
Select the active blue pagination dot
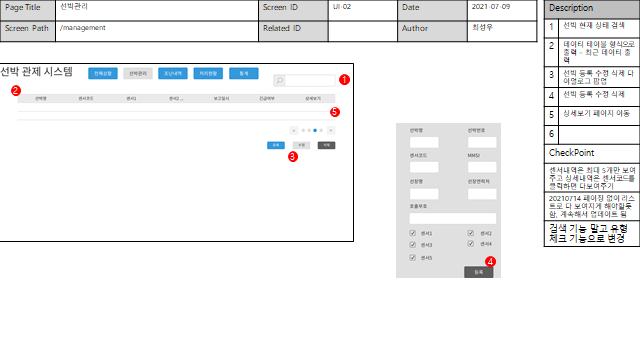[x=315, y=131]
